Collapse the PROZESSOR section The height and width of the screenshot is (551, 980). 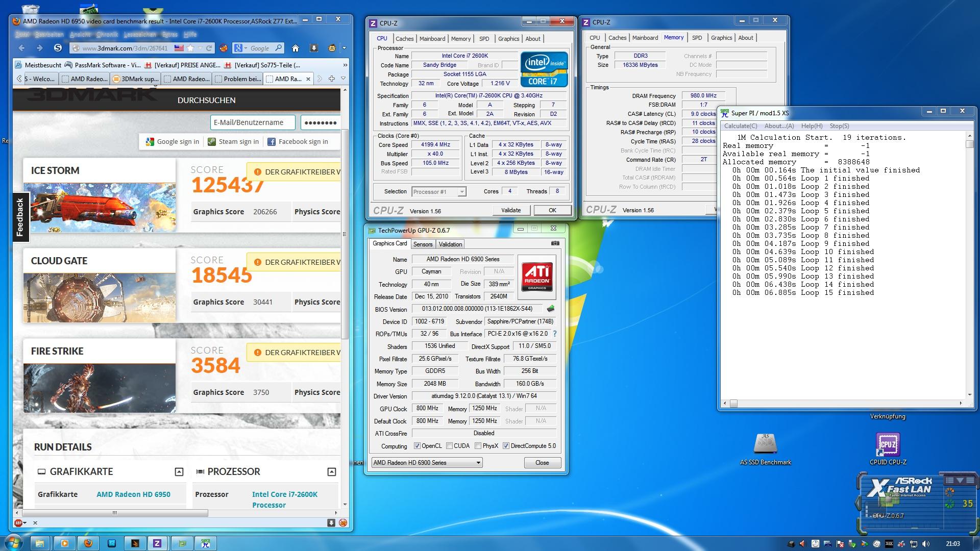(332, 472)
